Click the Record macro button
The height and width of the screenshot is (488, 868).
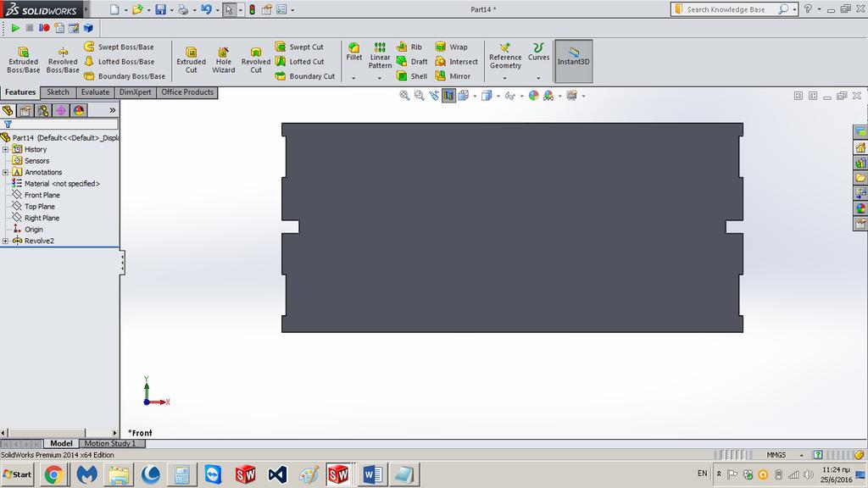coord(44,28)
